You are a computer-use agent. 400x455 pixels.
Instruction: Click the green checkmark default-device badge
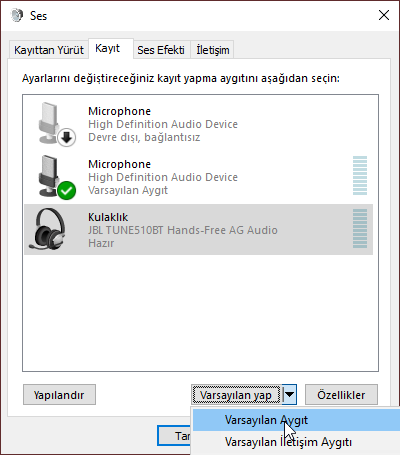(67, 191)
